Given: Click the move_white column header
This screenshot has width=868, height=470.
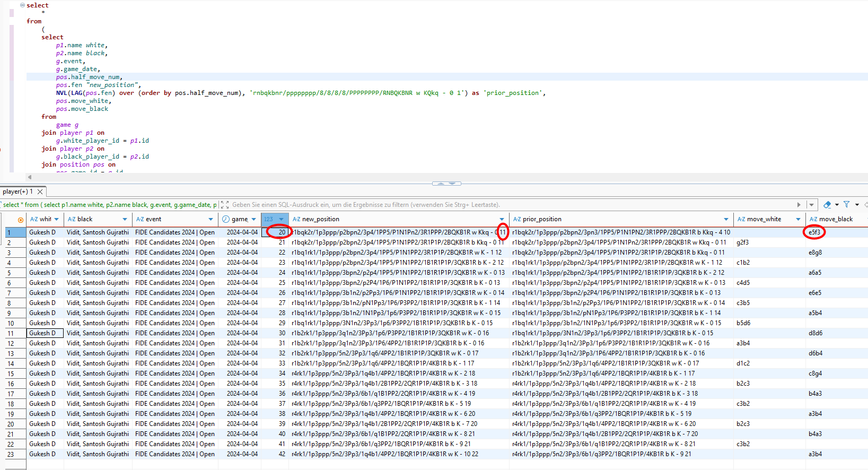Looking at the screenshot, I should (764, 219).
